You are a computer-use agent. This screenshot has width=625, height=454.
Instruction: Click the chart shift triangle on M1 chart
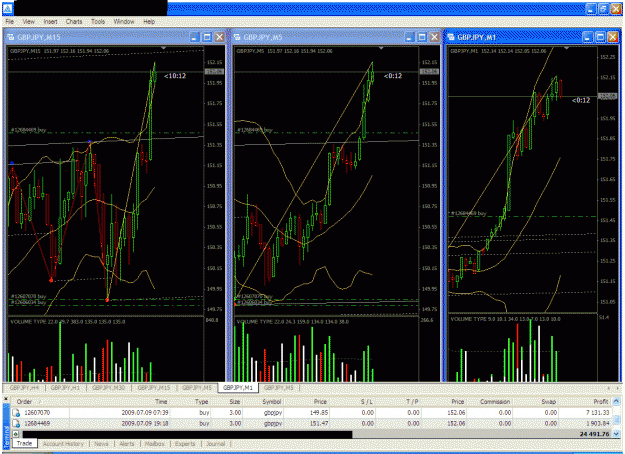click(566, 48)
